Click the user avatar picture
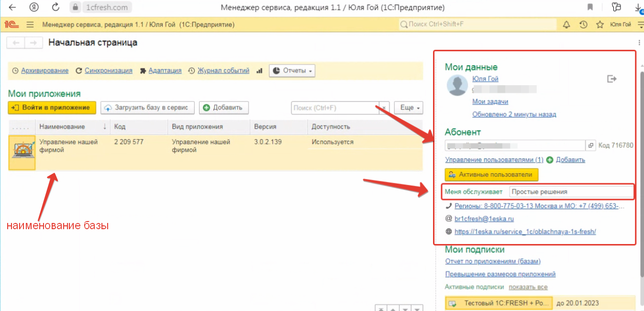 (457, 86)
